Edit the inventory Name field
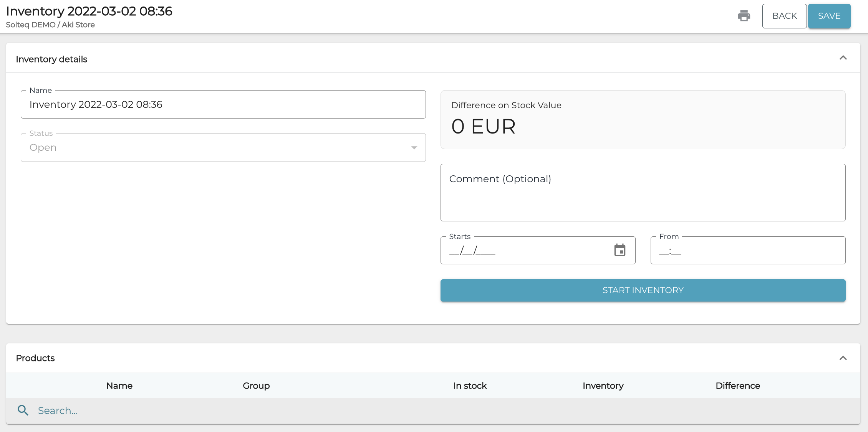The image size is (868, 432). pyautogui.click(x=223, y=105)
